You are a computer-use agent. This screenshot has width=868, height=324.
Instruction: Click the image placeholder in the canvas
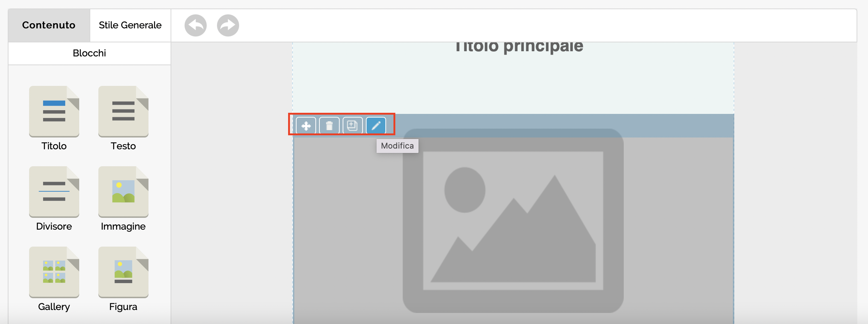pos(513,221)
